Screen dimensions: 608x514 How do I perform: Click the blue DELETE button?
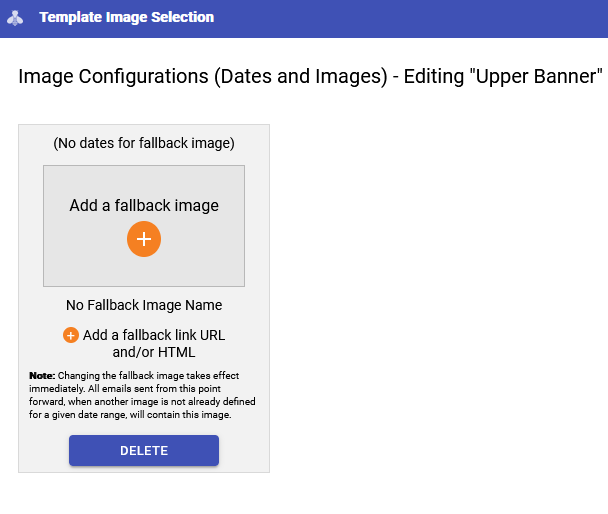[x=144, y=450]
